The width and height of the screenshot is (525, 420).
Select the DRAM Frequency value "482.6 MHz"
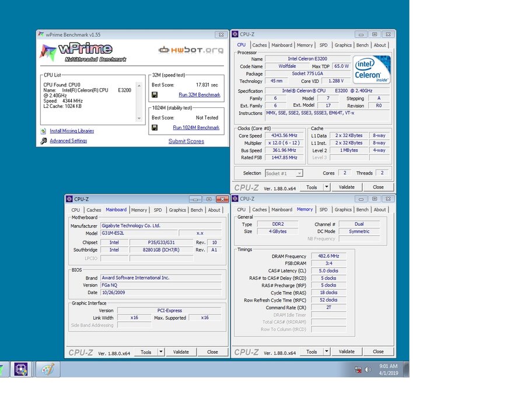[x=328, y=256]
